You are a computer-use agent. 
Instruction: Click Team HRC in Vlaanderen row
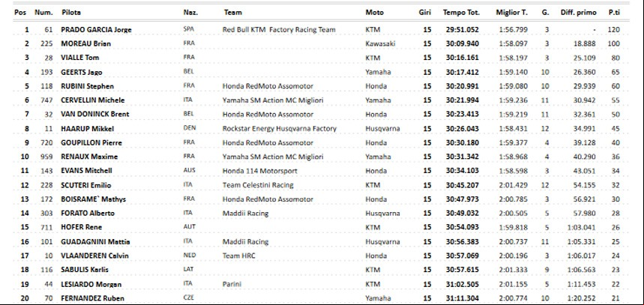click(238, 256)
